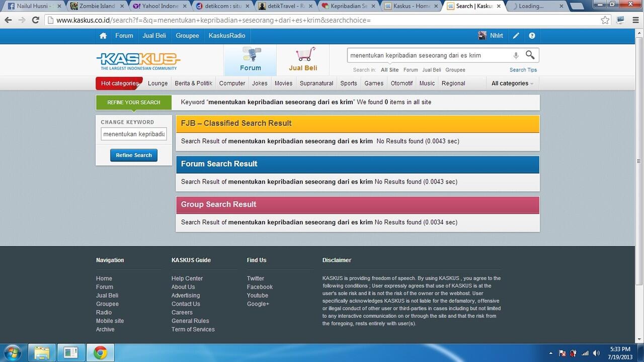Open Music category
The image size is (644, 362).
tap(427, 83)
